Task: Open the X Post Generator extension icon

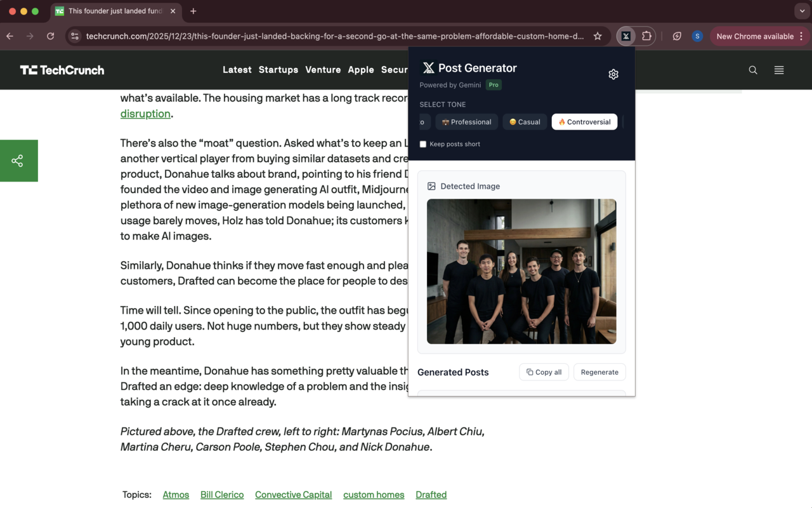Action: [x=625, y=36]
